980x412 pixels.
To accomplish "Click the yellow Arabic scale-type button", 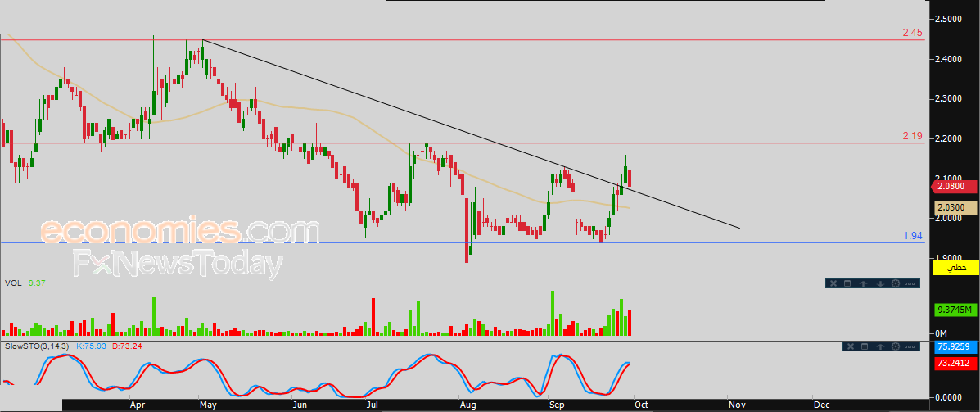I will coord(955,268).
